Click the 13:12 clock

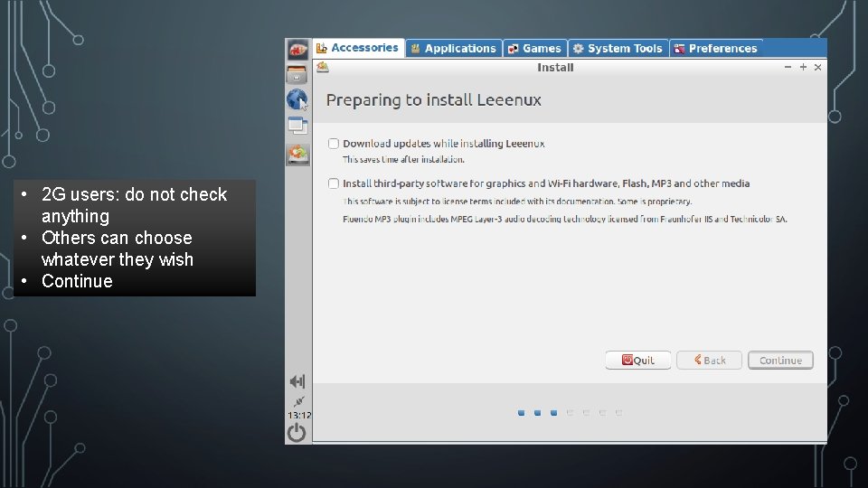pos(299,415)
